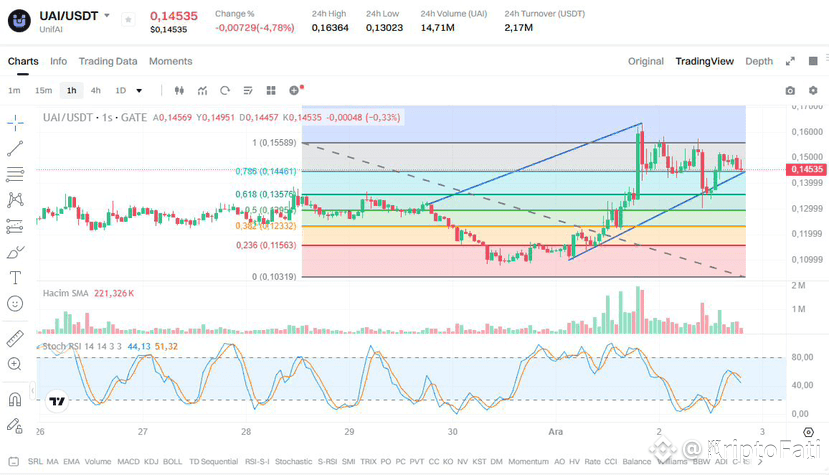The height and width of the screenshot is (475, 829).
Task: Click the add alert plus icon
Action: pos(294,90)
